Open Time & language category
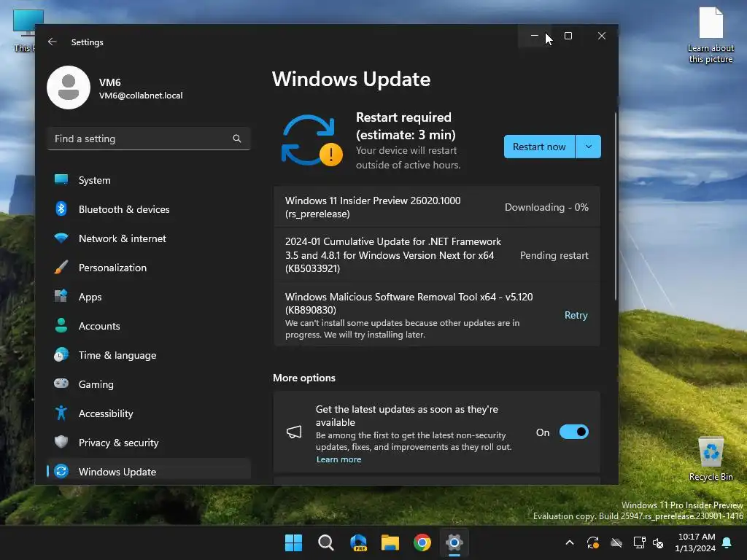This screenshot has height=560, width=747. point(149,355)
